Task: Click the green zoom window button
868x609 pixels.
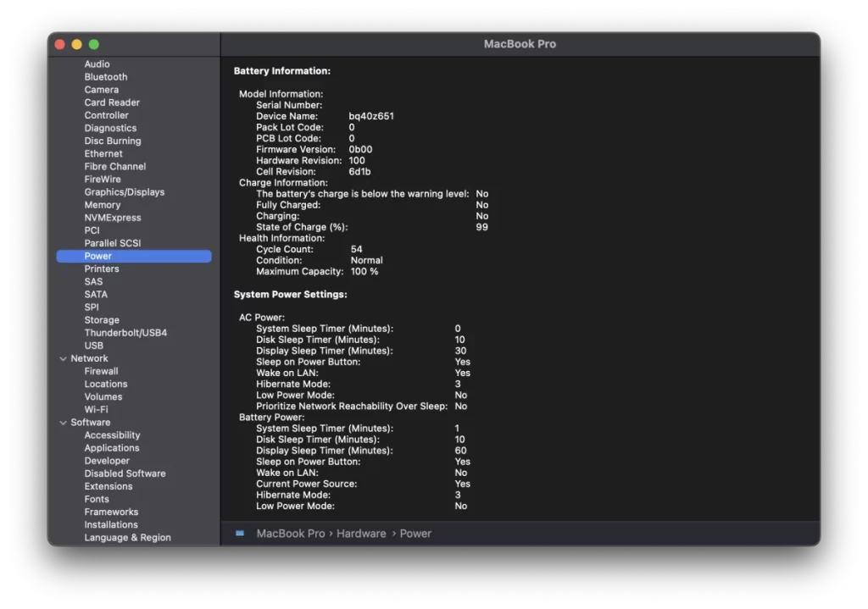Action: point(94,44)
